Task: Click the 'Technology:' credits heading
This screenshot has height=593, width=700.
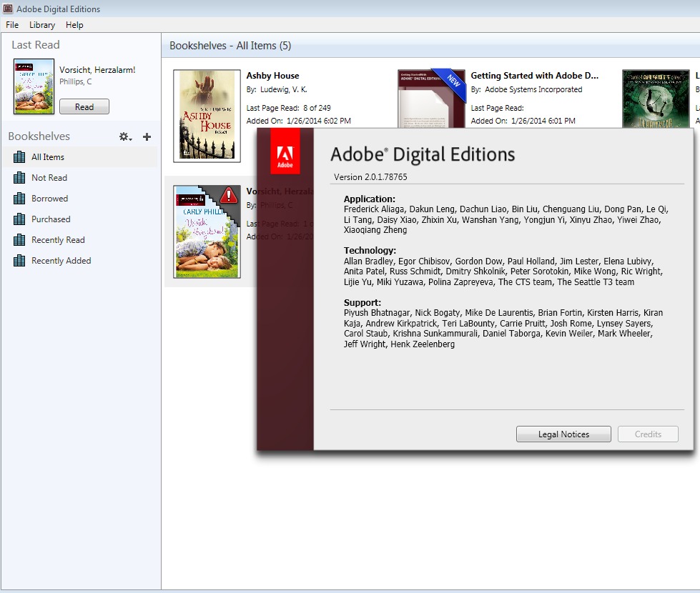Action: (370, 250)
